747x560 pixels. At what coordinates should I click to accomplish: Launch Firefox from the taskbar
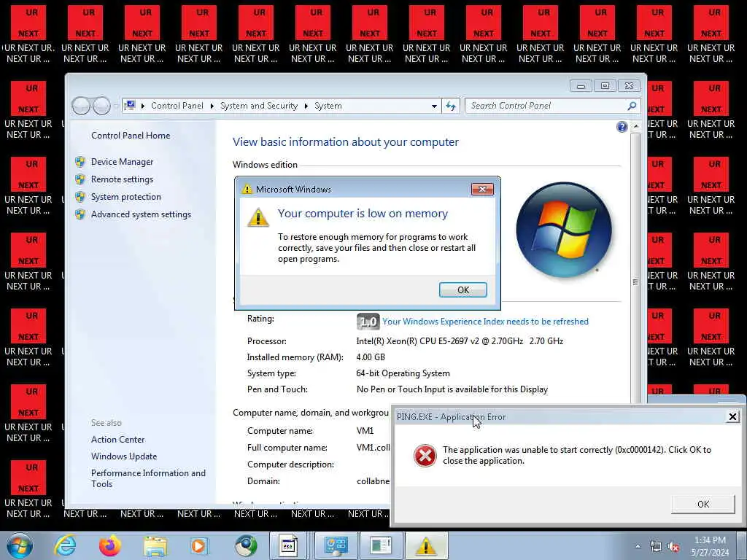[110, 545]
